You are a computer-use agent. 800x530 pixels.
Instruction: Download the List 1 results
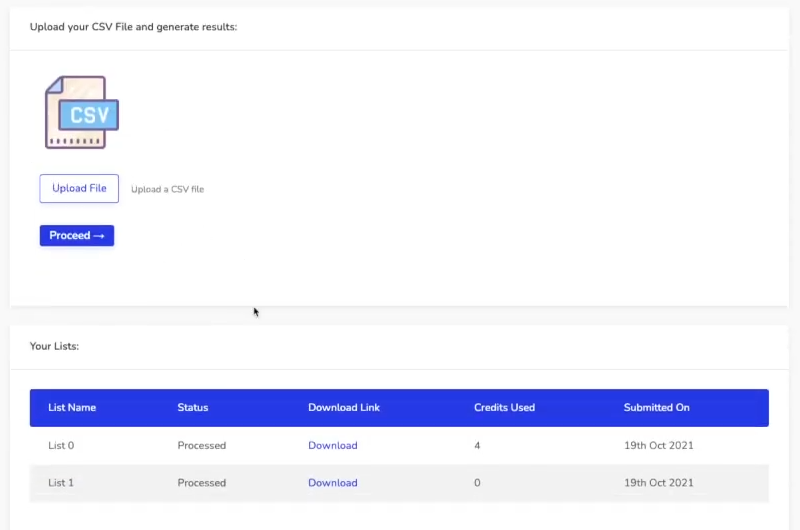(333, 483)
